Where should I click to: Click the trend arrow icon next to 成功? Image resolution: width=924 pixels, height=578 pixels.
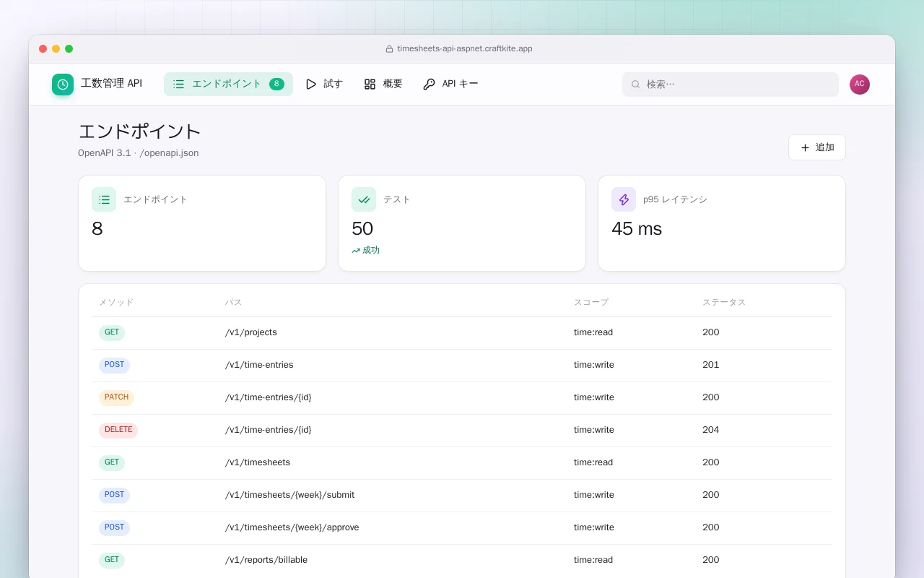356,251
